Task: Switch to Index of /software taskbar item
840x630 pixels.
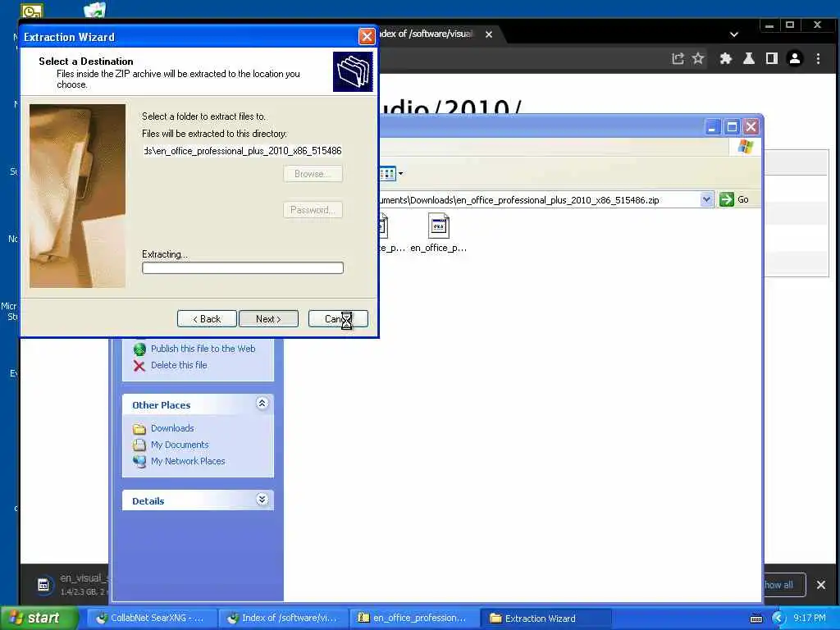Action: point(283,619)
